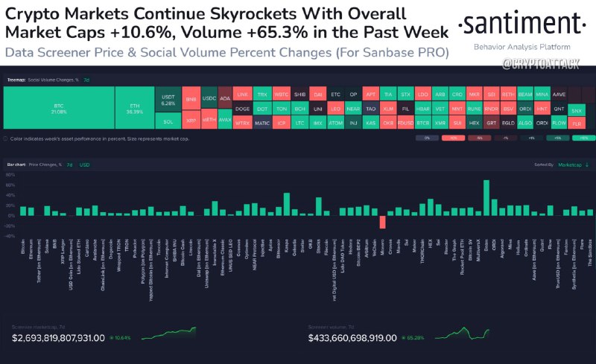This screenshot has height=364, width=596.
Task: Select the USDC treemap block
Action: [x=209, y=98]
